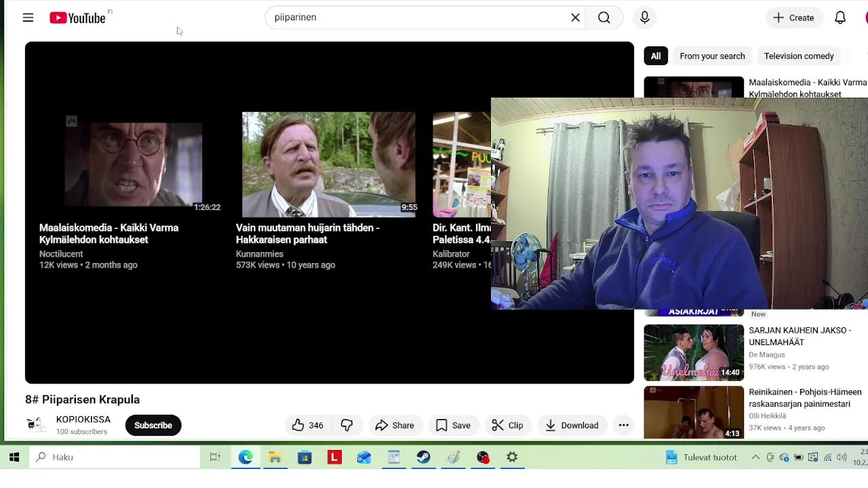Open the SARJAN KAUHEIN JAKSO - UNELMAHÄÄT title
The image size is (868, 488).
(800, 336)
